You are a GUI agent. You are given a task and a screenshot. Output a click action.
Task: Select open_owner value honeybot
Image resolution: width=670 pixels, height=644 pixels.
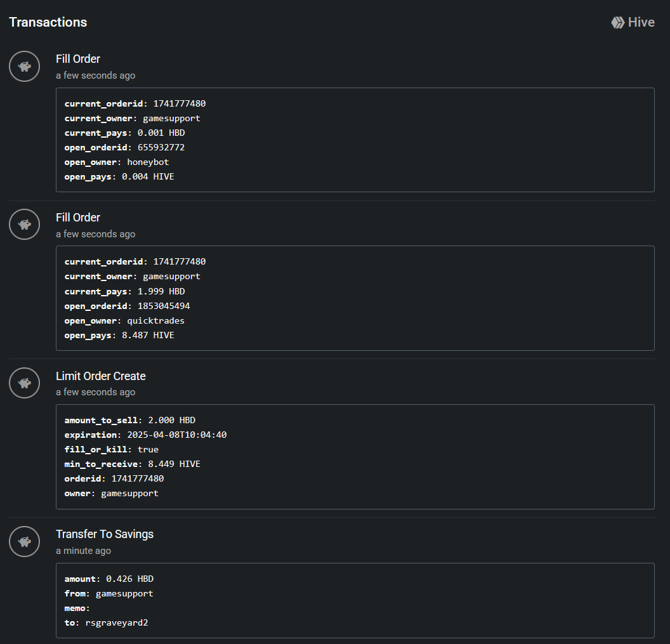(x=148, y=162)
